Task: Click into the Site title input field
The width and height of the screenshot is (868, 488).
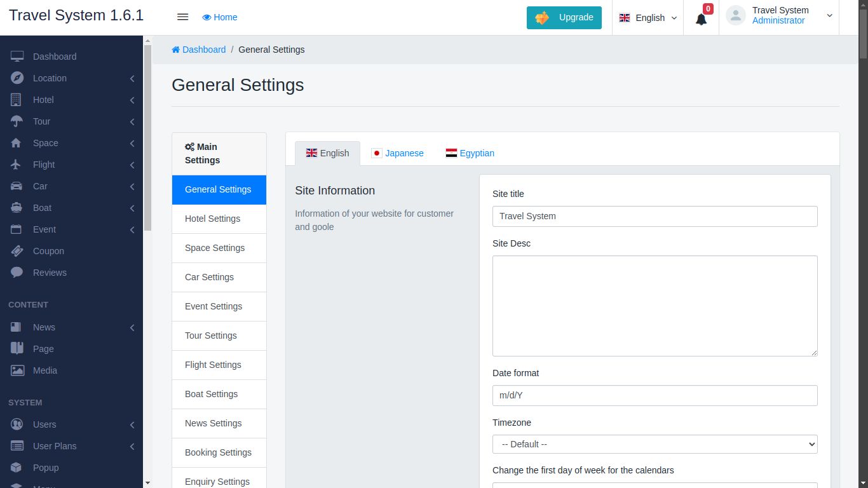Action: point(654,216)
